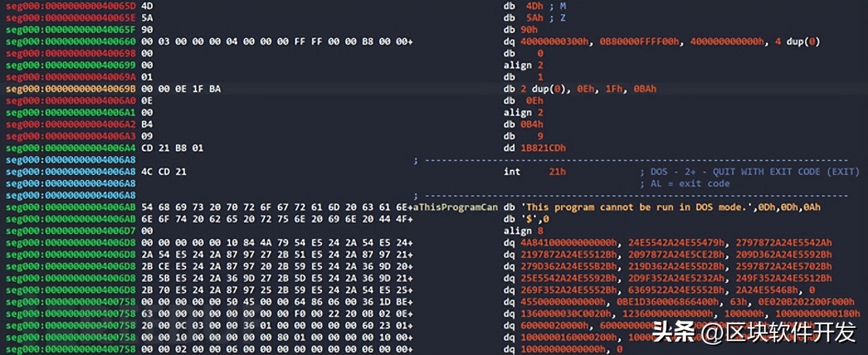Click the 'db 5Ah ; Z' instruction

point(535,18)
